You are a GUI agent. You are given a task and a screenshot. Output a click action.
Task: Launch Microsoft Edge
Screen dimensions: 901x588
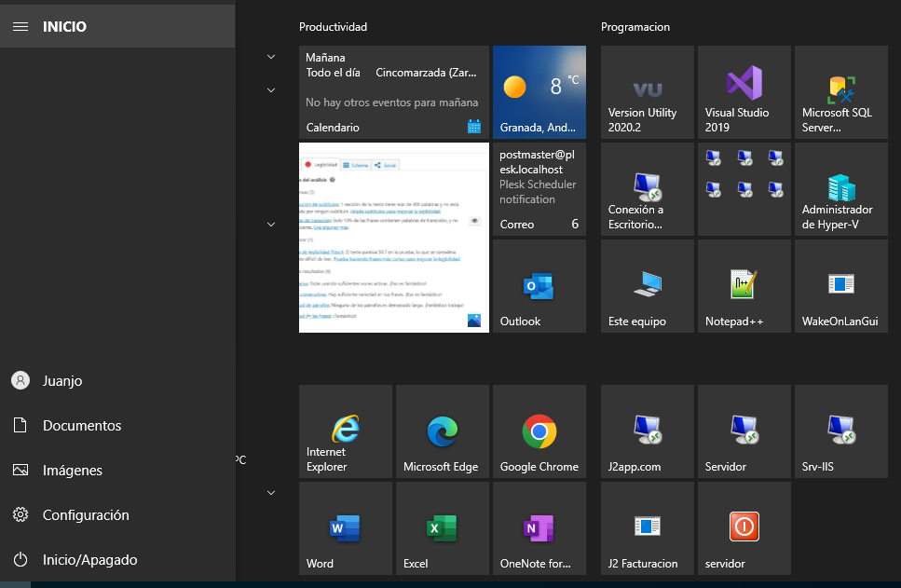click(x=443, y=431)
